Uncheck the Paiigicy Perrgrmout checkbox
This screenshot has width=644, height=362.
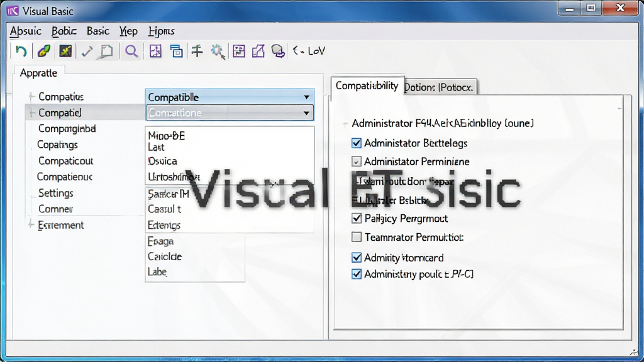pos(357,218)
